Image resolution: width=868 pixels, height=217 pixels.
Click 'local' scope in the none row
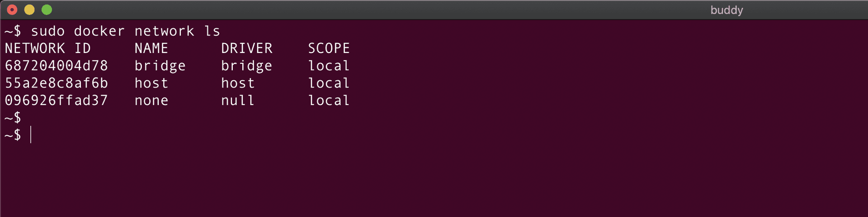click(329, 100)
